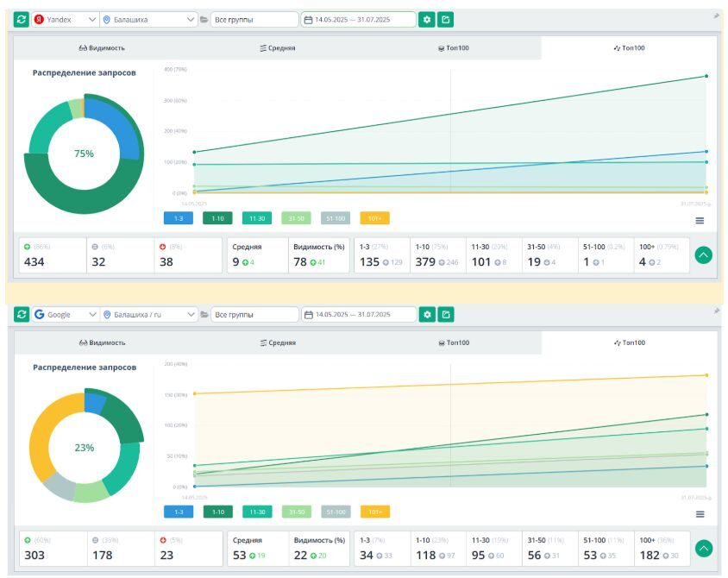The width and height of the screenshot is (728, 578).
Task: Toggle the 1-3 legend series in the Yandex chart
Action: click(x=178, y=218)
